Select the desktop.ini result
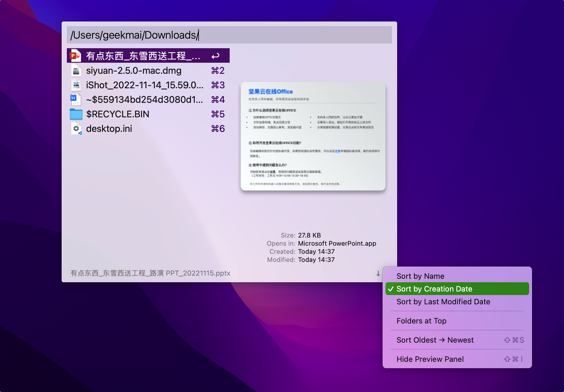The image size is (564, 392). pyautogui.click(x=148, y=129)
